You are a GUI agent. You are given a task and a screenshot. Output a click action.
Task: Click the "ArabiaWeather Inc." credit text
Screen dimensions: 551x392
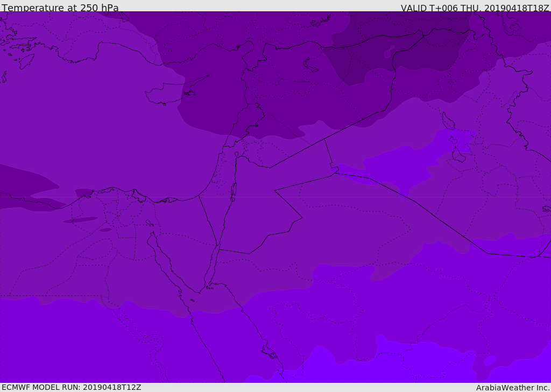tap(513, 388)
